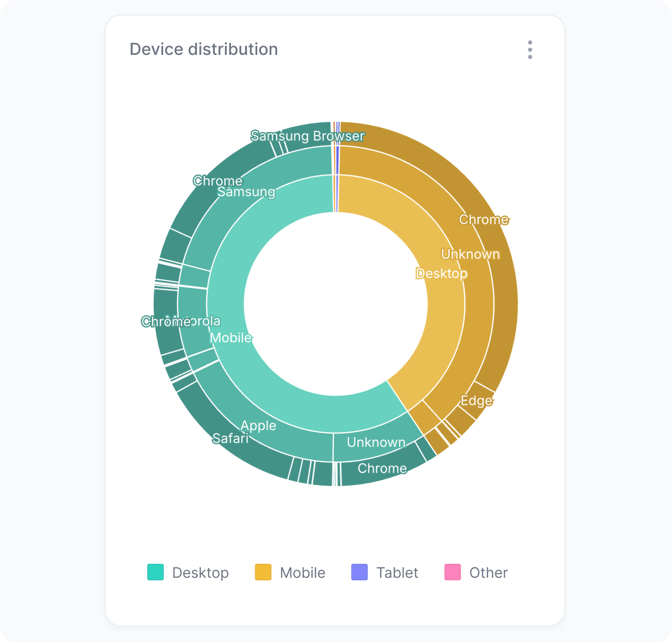Click the Samsung slice under Desktop

pos(246,192)
